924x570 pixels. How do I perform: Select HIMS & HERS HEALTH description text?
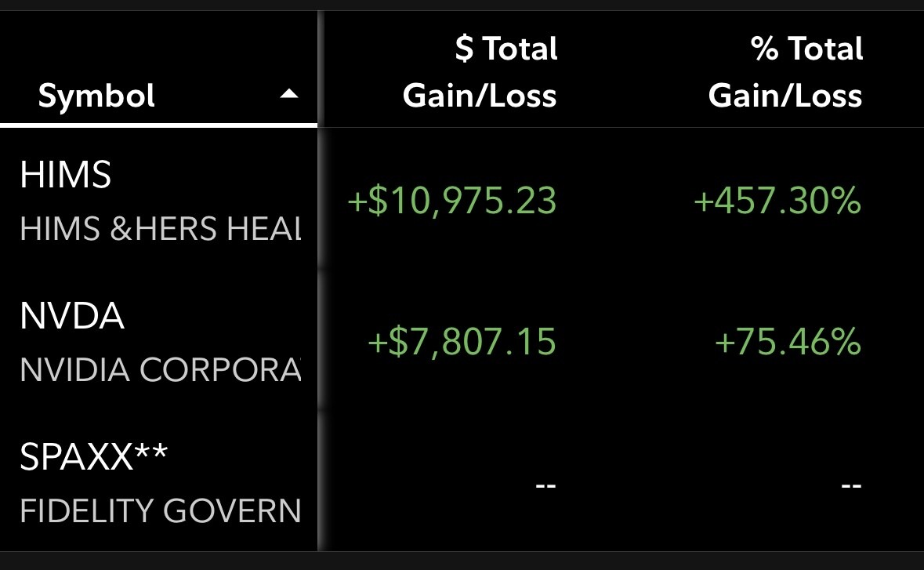[161, 229]
